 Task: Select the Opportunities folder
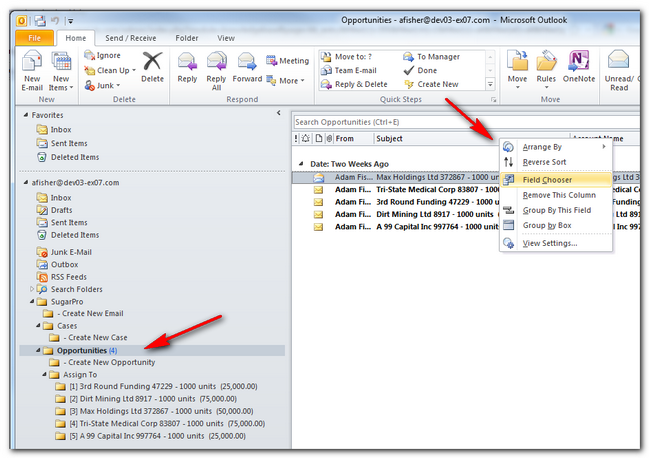tap(152, 350)
